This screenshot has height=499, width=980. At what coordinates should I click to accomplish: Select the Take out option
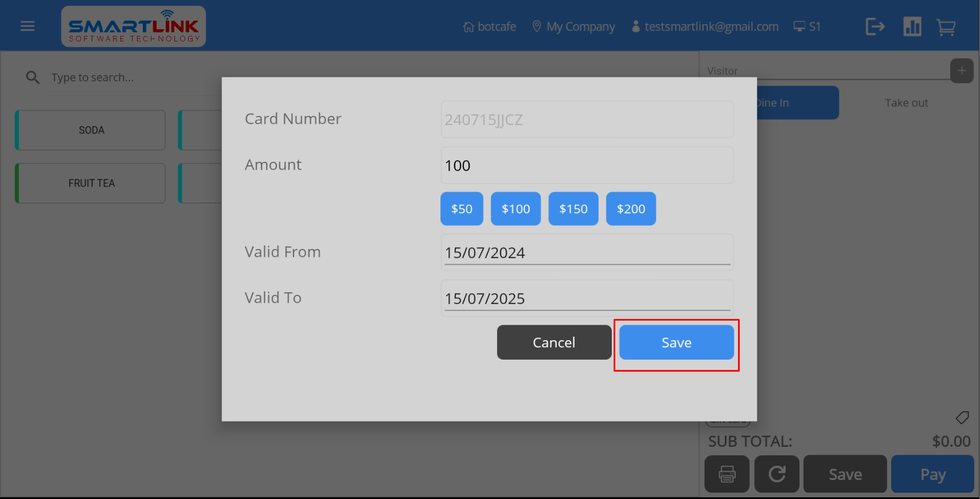click(906, 103)
